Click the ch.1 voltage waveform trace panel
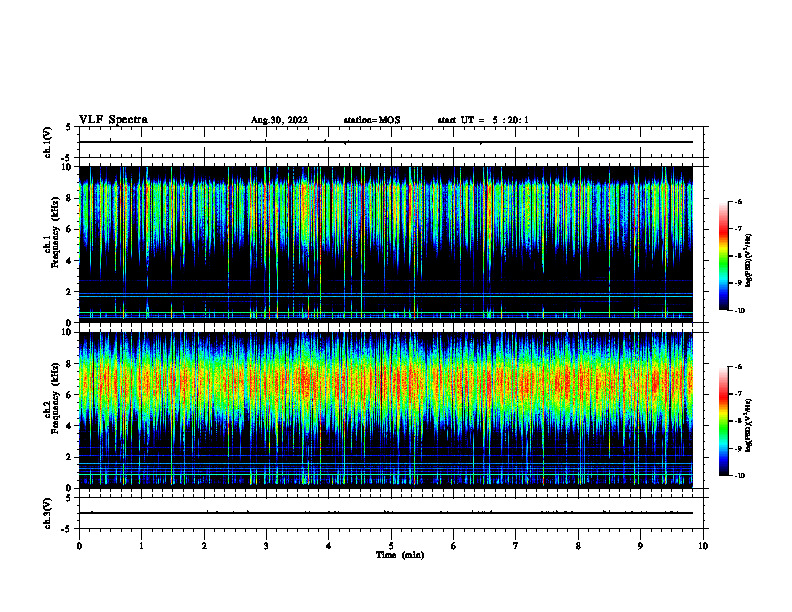792x612 pixels. point(391,142)
